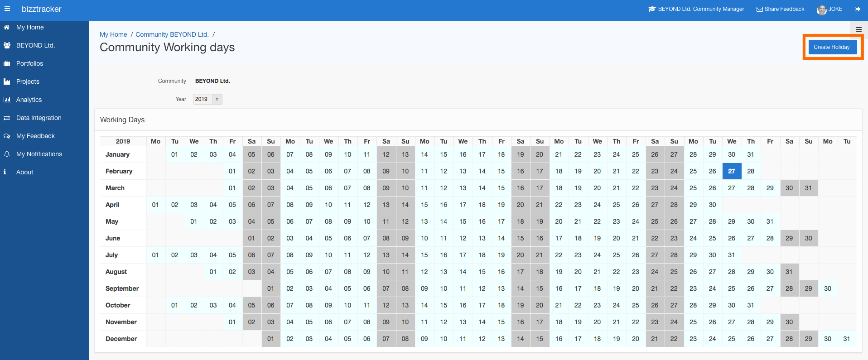Click the About info icon

pos(5,172)
